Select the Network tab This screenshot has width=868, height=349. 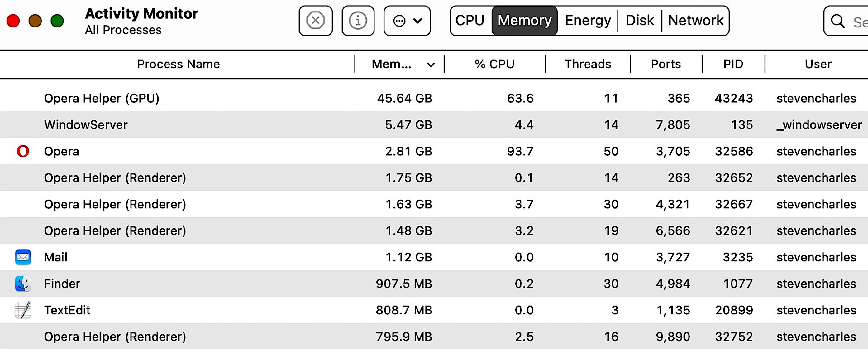click(x=695, y=21)
